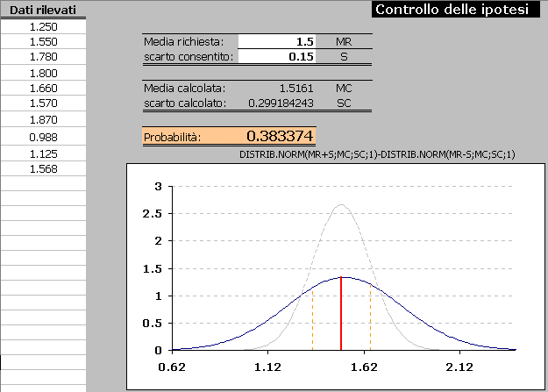Click the Dati rilevati column header

(x=43, y=10)
